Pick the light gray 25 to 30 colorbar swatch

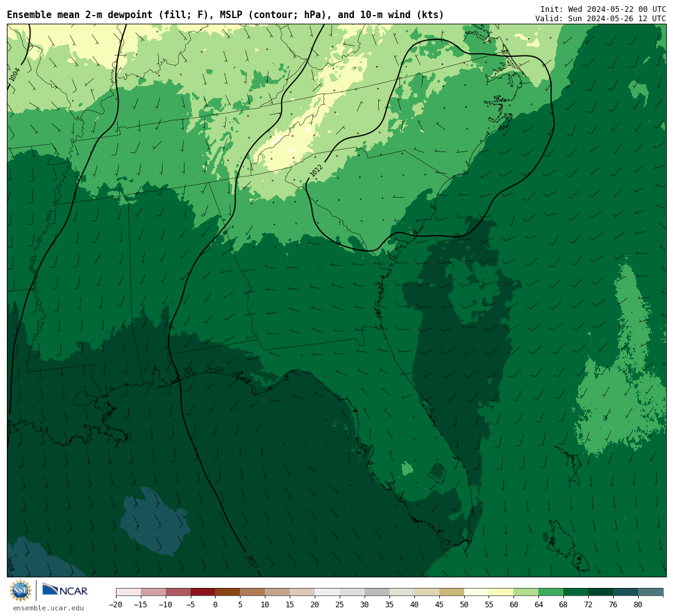tap(352, 592)
